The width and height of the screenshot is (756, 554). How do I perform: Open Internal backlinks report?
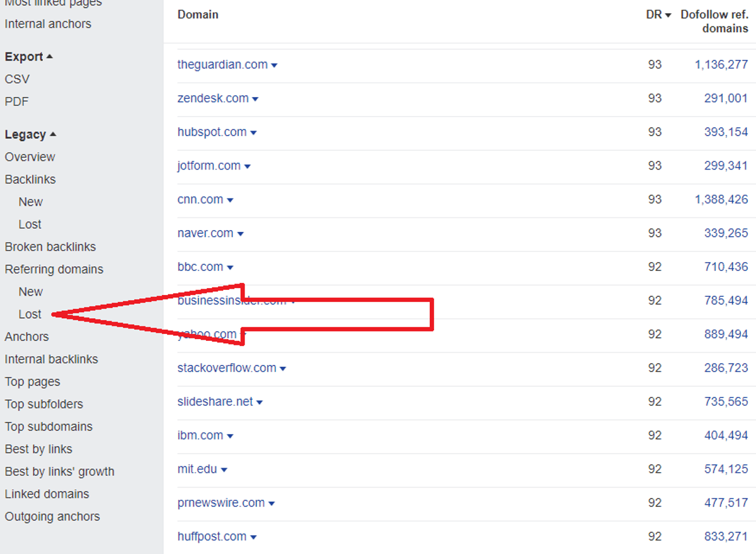point(52,359)
